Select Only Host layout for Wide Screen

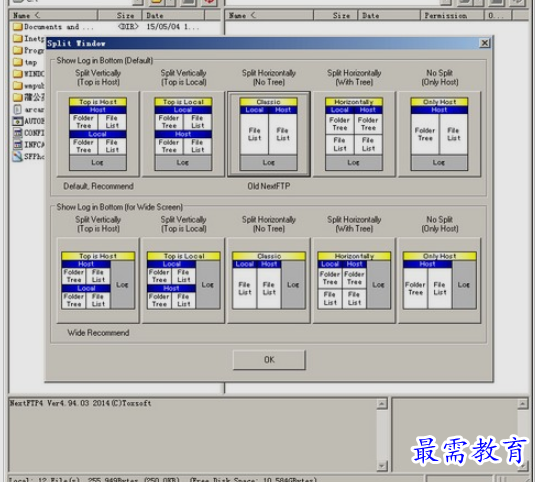click(439, 280)
